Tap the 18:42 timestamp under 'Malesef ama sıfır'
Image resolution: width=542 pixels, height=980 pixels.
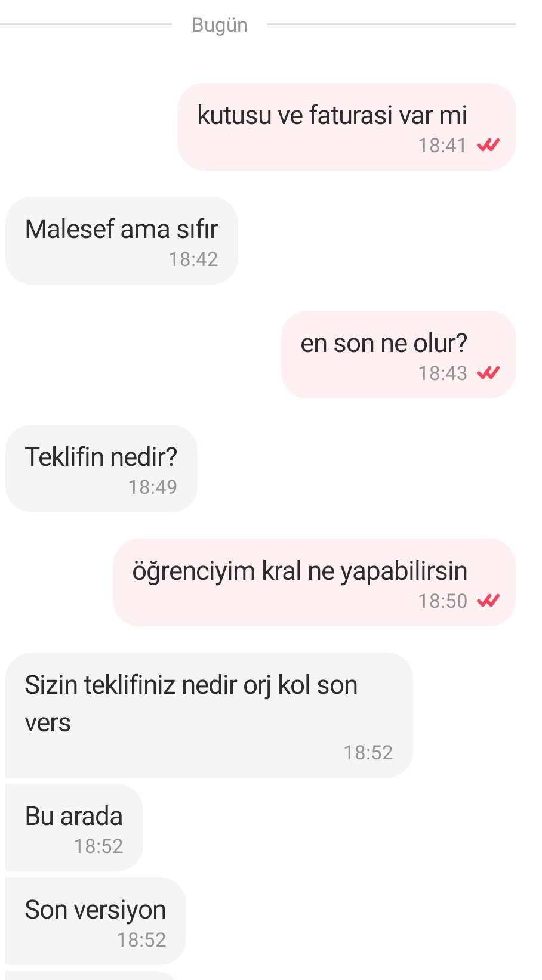click(x=193, y=259)
